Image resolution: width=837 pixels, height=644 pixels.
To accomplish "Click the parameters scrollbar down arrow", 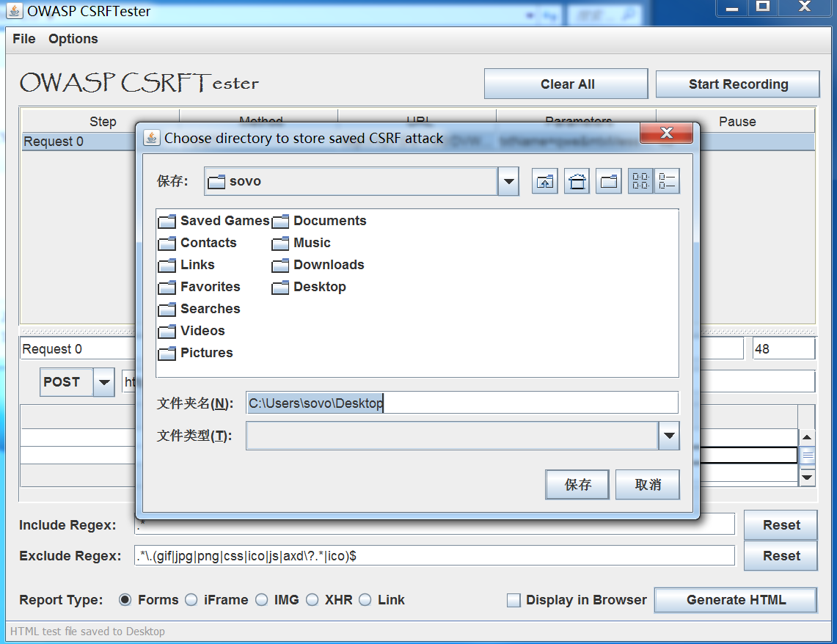I will [x=807, y=477].
